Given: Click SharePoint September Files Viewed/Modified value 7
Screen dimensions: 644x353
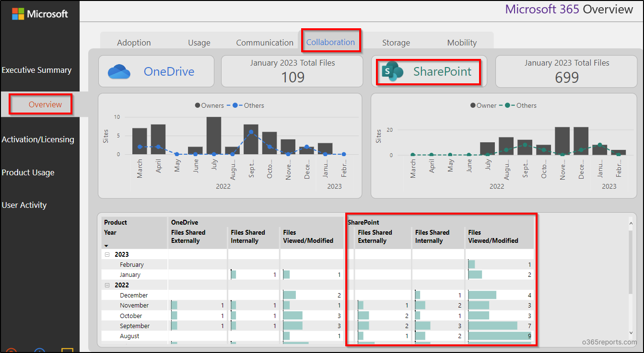Looking at the screenshot, I should click(x=529, y=326).
